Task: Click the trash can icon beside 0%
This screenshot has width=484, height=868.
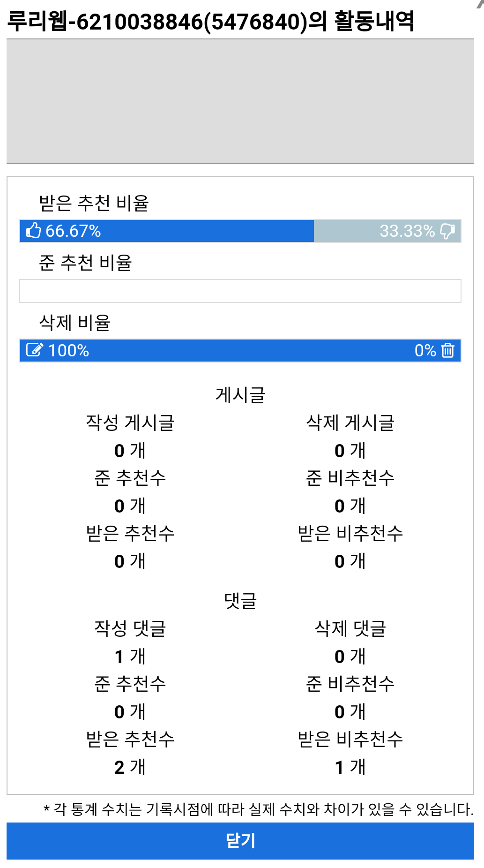Action: coord(448,350)
